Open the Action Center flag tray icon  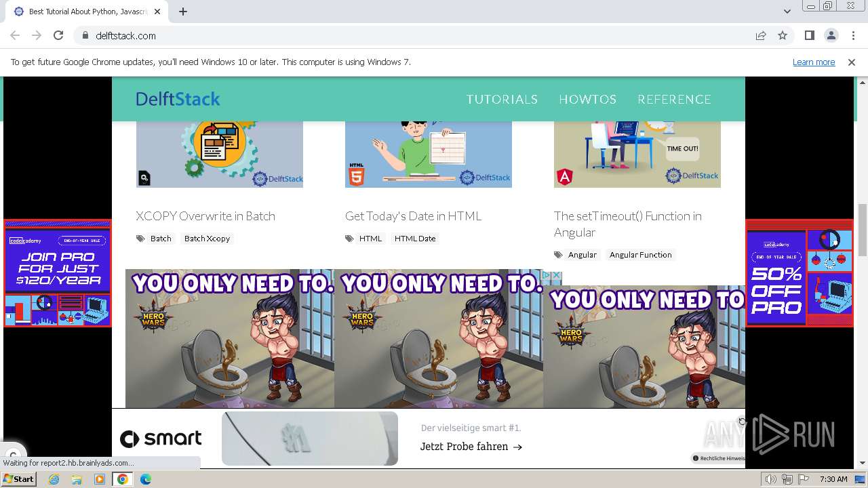pyautogui.click(x=803, y=479)
